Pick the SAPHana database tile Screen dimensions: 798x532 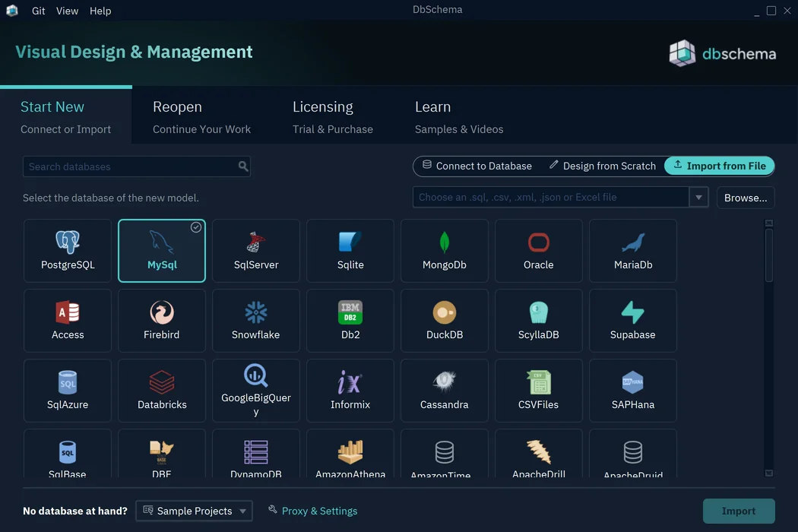[633, 391]
